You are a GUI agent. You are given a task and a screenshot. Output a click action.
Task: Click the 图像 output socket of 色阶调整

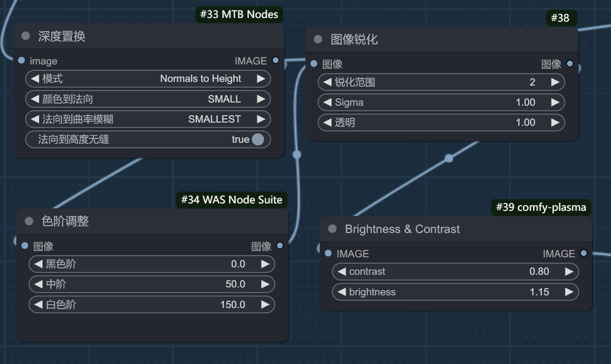point(280,246)
